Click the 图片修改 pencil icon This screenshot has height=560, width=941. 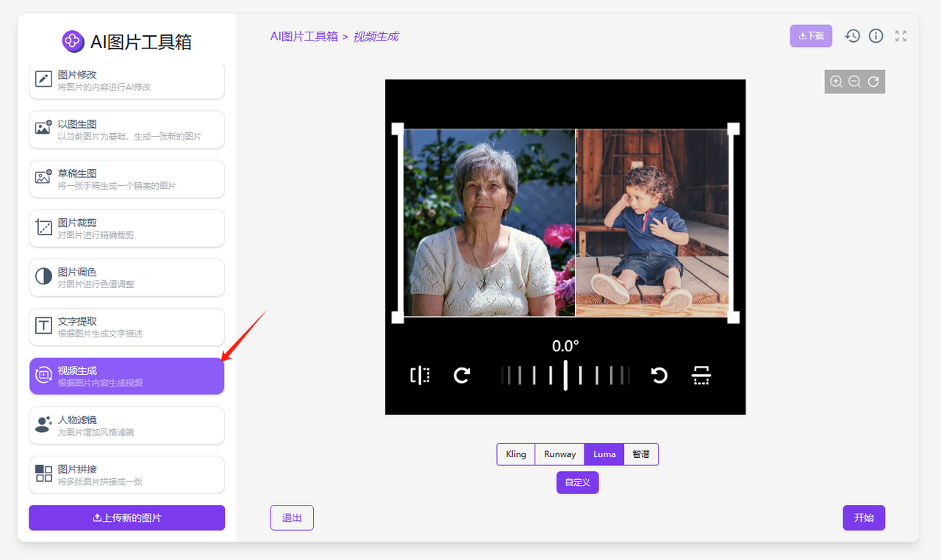pyautogui.click(x=44, y=79)
